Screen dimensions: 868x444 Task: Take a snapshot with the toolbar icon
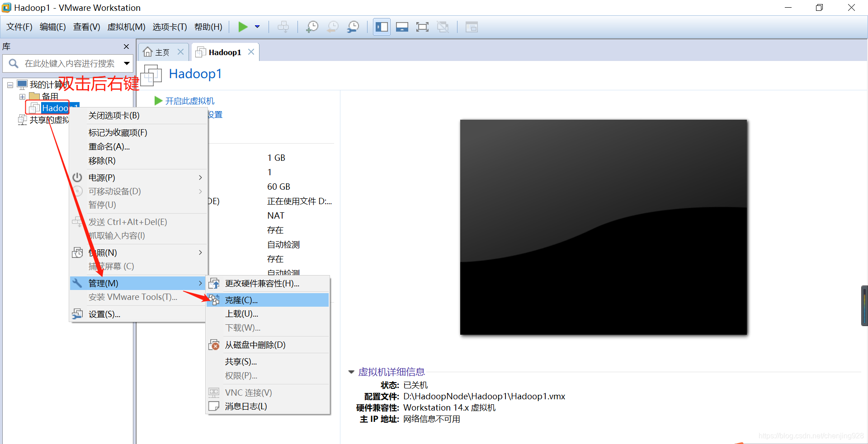click(312, 27)
